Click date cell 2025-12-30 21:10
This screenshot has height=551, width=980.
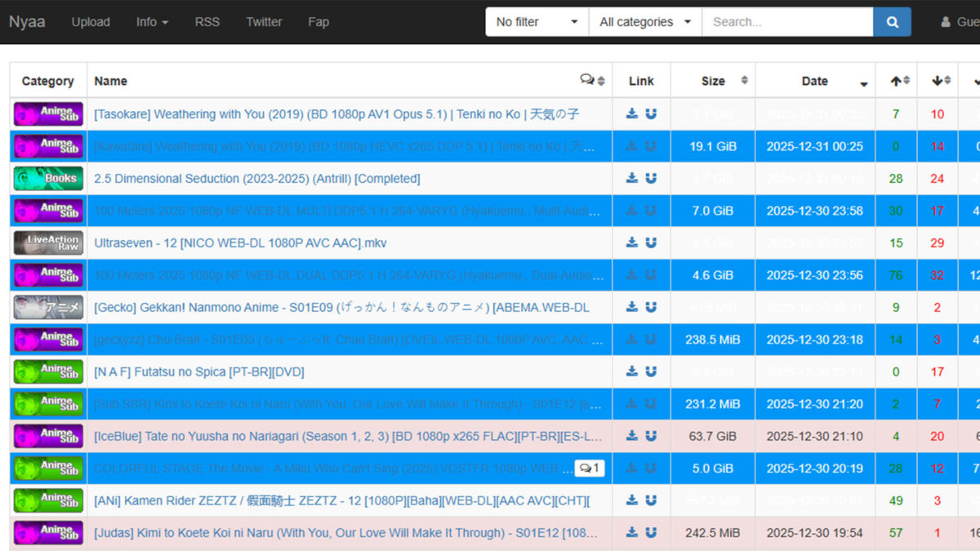coord(815,436)
